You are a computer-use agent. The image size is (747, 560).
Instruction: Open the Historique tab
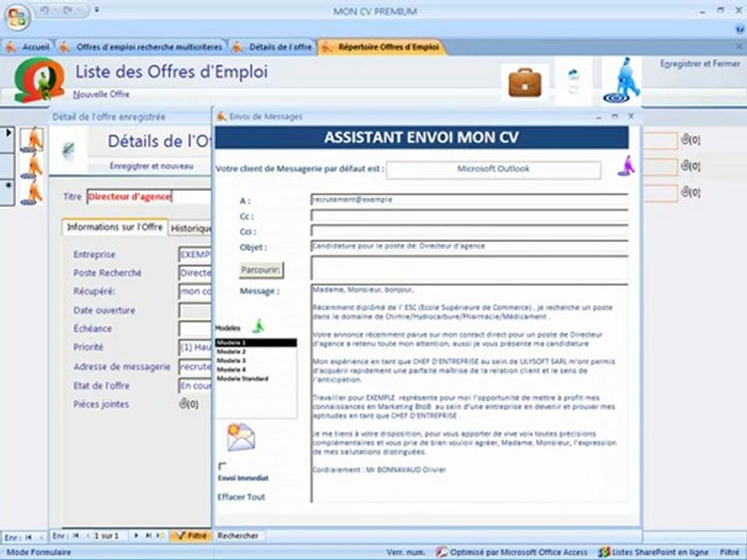point(191,228)
